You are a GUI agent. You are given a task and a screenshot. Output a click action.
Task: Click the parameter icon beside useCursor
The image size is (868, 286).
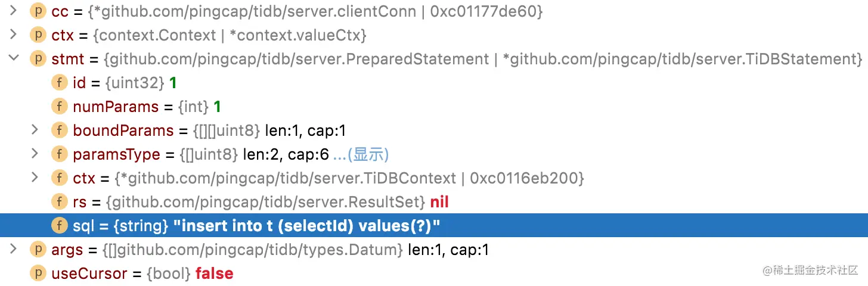[38, 273]
